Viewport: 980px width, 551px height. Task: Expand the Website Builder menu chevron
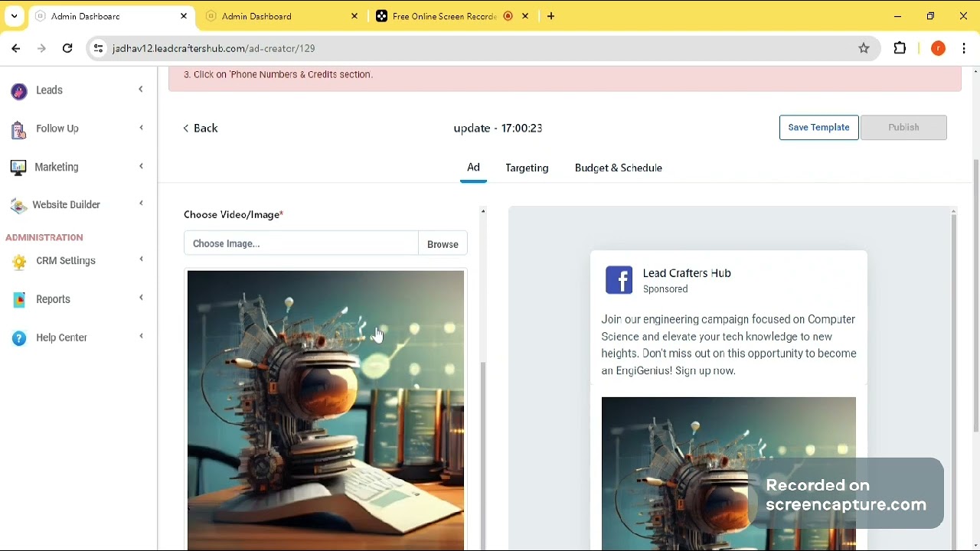(141, 203)
